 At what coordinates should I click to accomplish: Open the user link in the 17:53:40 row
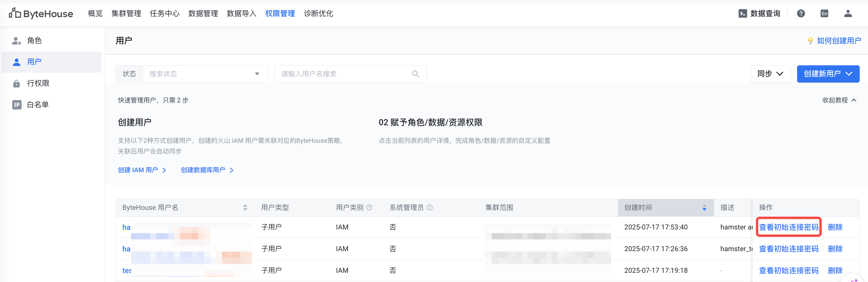126,227
